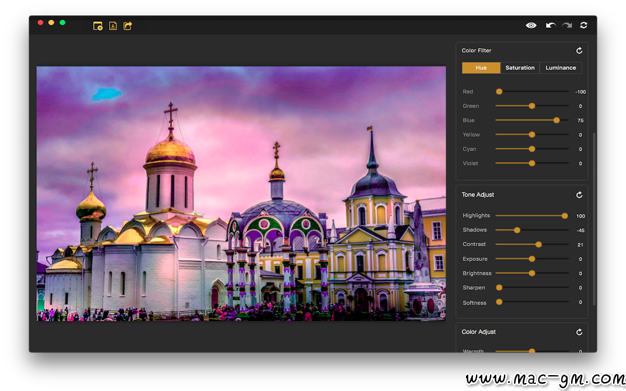
Task: Click the Shadows slider handle
Action: coord(517,230)
